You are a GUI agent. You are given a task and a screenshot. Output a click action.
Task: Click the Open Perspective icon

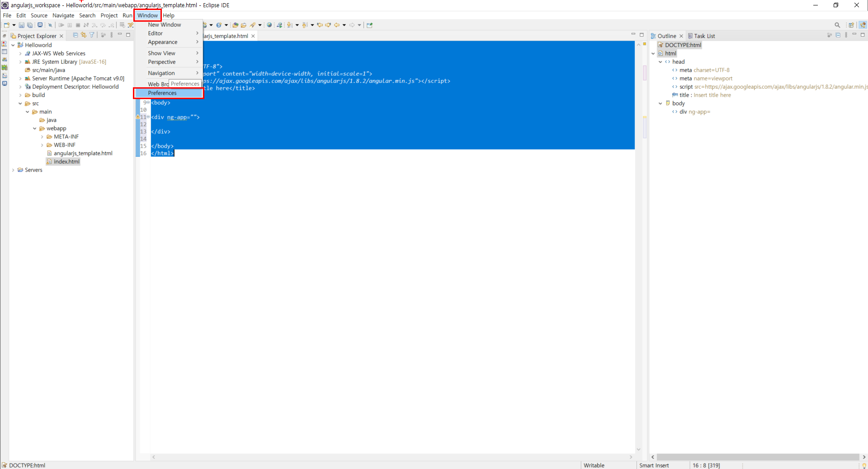pos(851,25)
